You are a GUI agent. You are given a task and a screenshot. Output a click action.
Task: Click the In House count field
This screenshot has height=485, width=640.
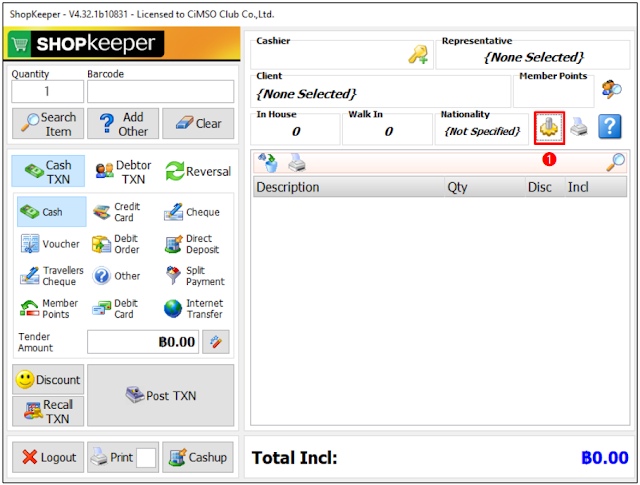[295, 129]
